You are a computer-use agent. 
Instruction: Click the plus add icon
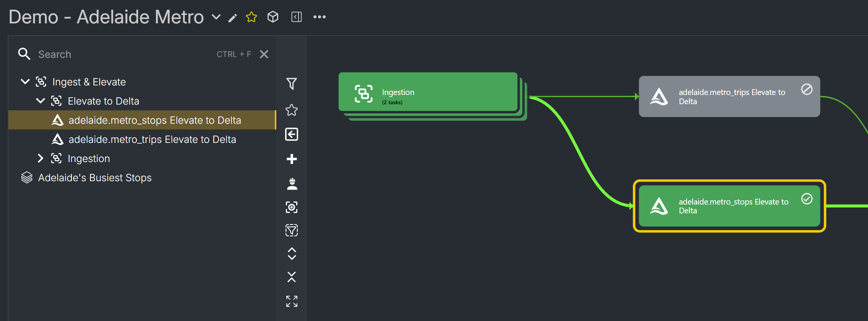(x=292, y=159)
